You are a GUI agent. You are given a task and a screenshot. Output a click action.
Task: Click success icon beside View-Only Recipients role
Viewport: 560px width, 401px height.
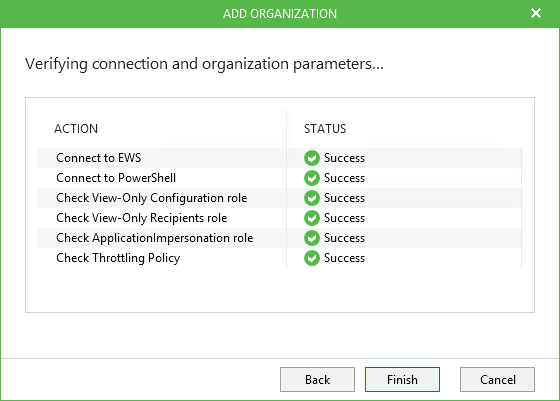click(312, 218)
